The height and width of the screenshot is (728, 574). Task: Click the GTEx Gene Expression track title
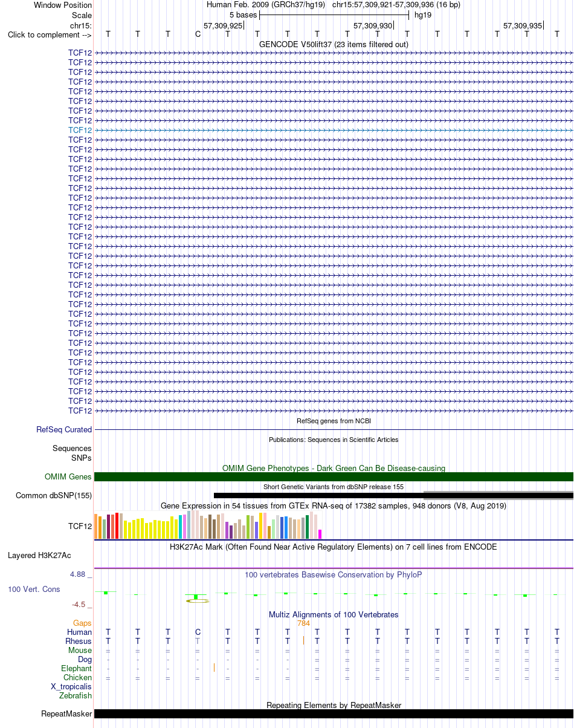(334, 505)
